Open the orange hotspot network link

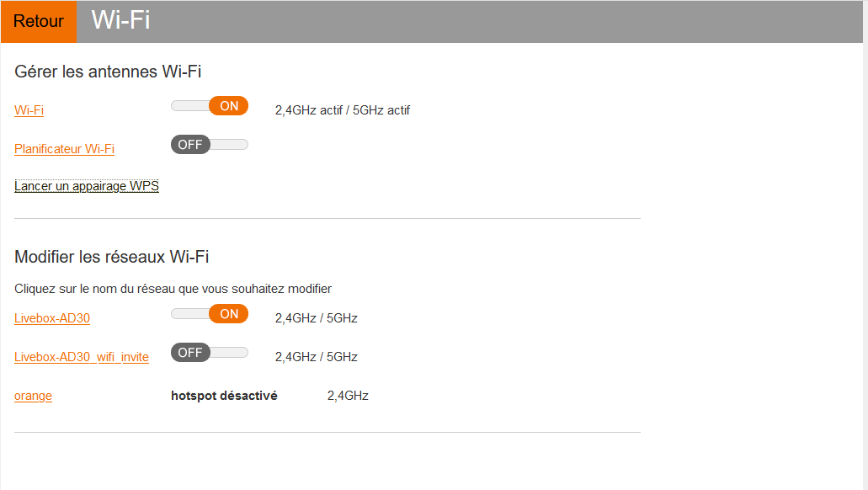33,396
